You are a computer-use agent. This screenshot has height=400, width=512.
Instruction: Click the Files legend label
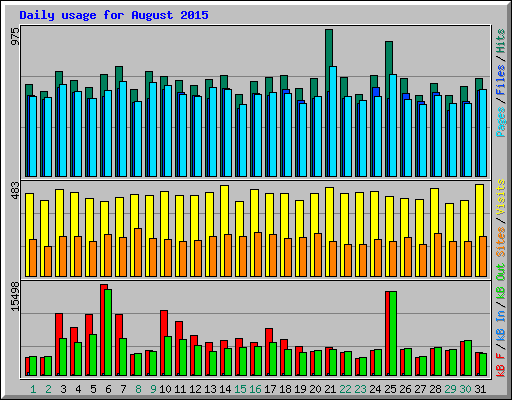tap(500, 80)
